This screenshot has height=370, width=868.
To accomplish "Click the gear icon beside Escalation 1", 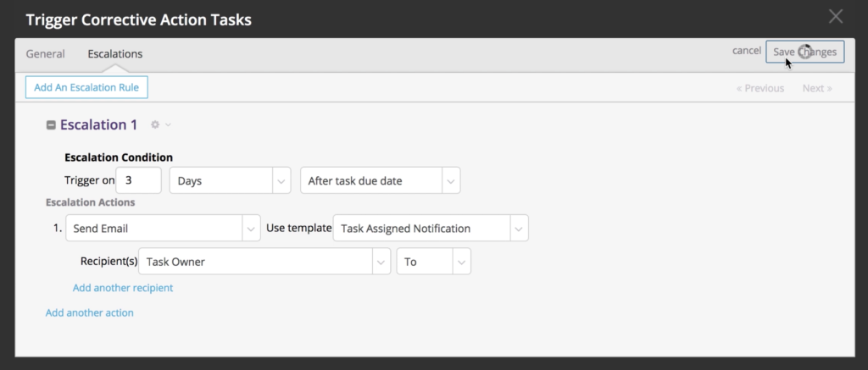I will pos(155,125).
